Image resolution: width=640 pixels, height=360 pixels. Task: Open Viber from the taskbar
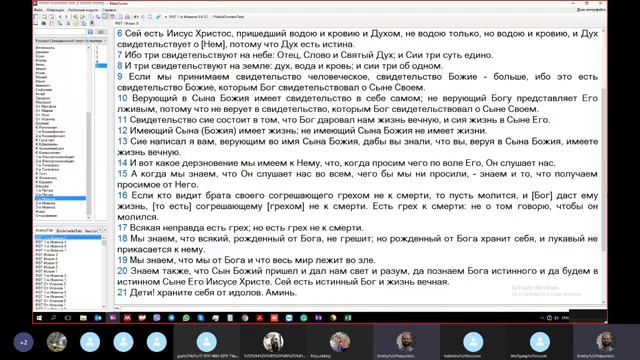(x=157, y=318)
